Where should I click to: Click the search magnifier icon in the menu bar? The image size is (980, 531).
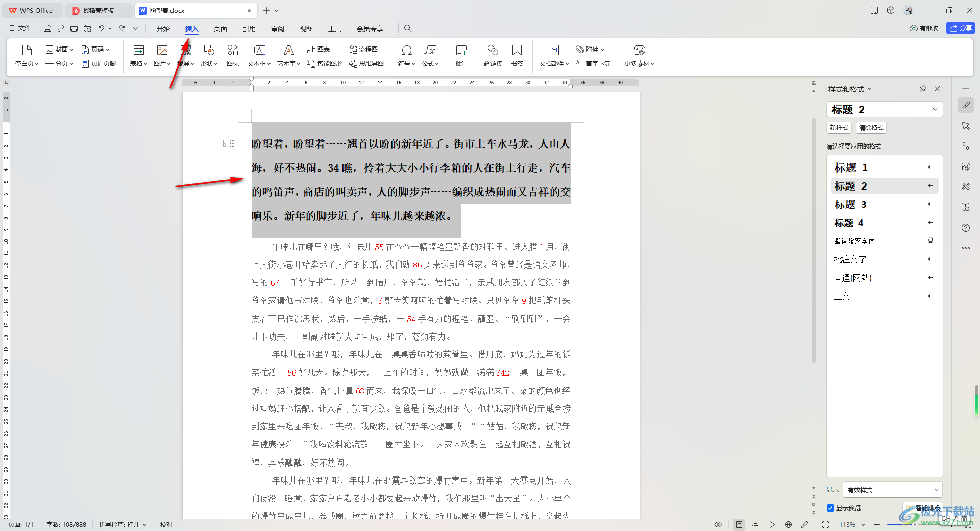(x=408, y=29)
